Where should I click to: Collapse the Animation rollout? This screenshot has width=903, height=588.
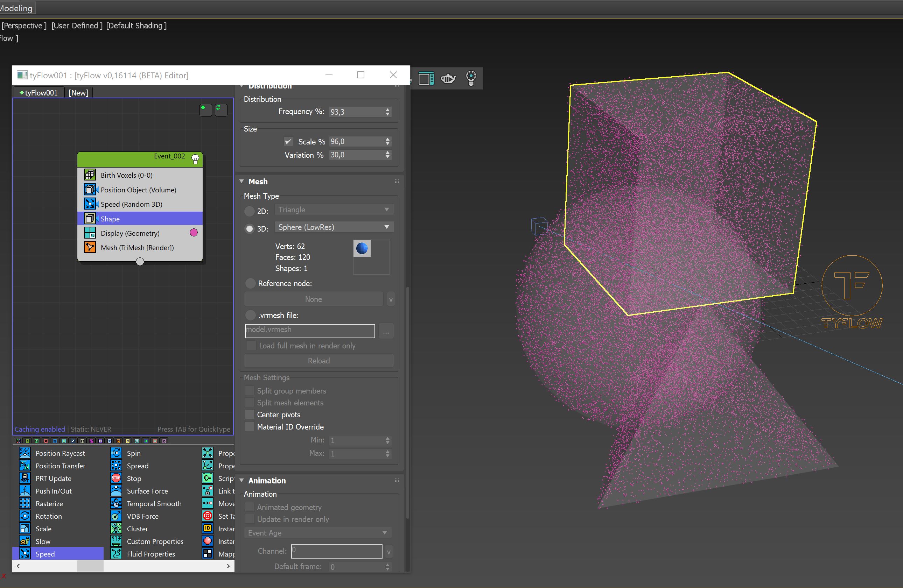click(x=242, y=480)
